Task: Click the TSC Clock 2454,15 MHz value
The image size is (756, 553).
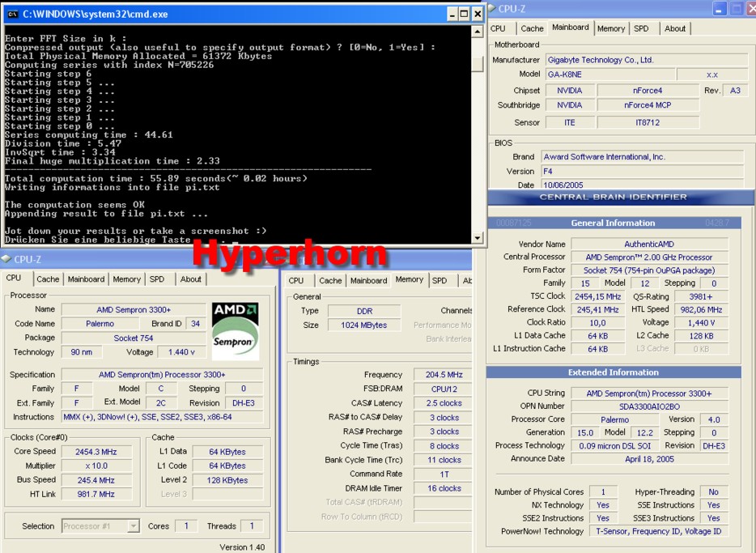Action: (598, 296)
